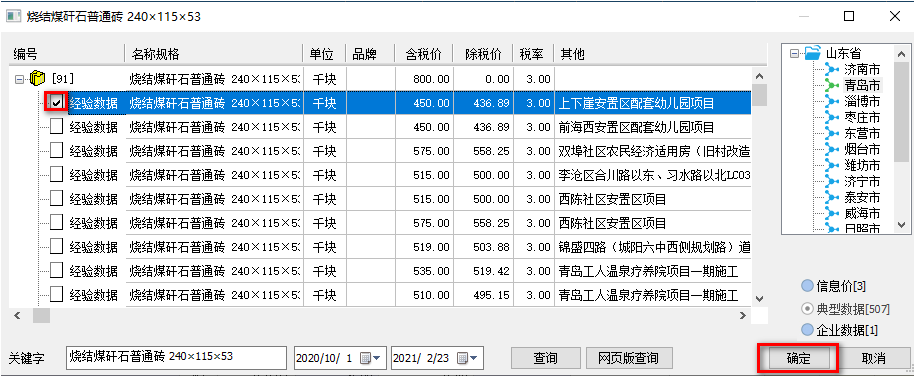Check the 青岛工人温泉疗养院 row priced 510.00
The width and height of the screenshot is (916, 377).
pyautogui.click(x=57, y=295)
